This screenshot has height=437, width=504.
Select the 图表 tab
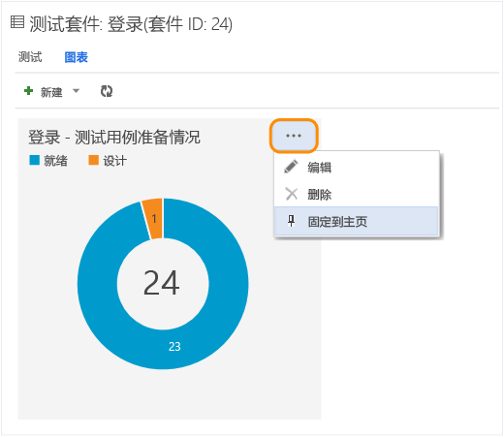[x=77, y=57]
